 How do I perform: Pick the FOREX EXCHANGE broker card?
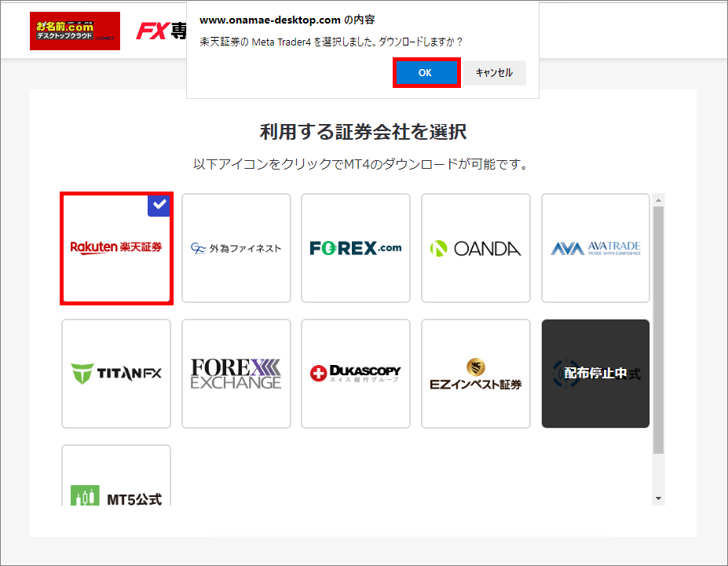click(236, 374)
